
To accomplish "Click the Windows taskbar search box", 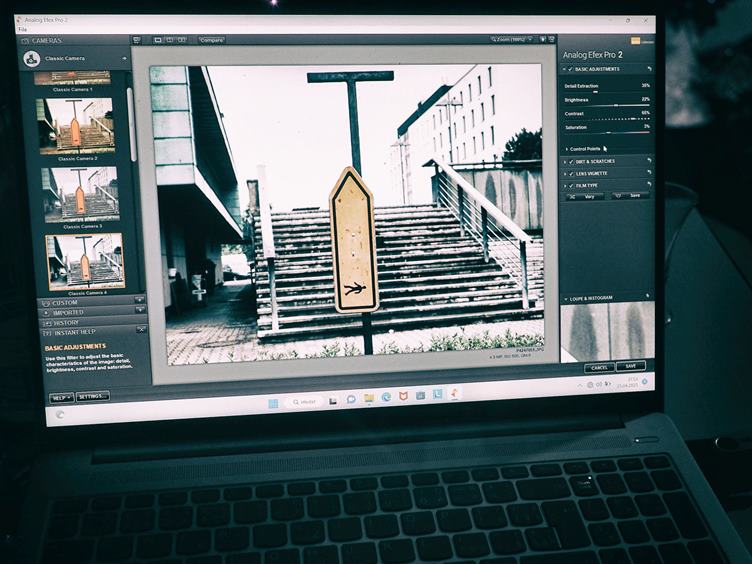I will point(304,402).
